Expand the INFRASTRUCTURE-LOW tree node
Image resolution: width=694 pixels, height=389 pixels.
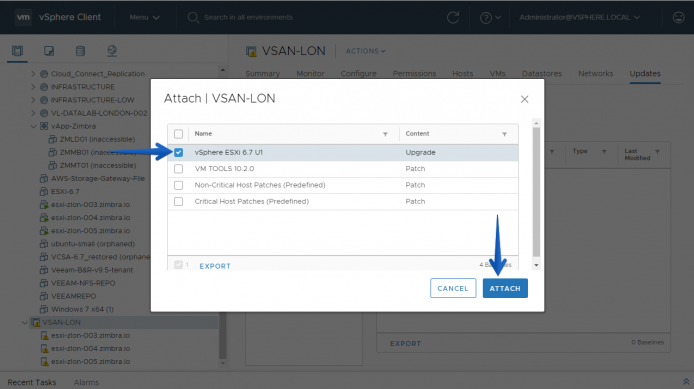click(33, 100)
